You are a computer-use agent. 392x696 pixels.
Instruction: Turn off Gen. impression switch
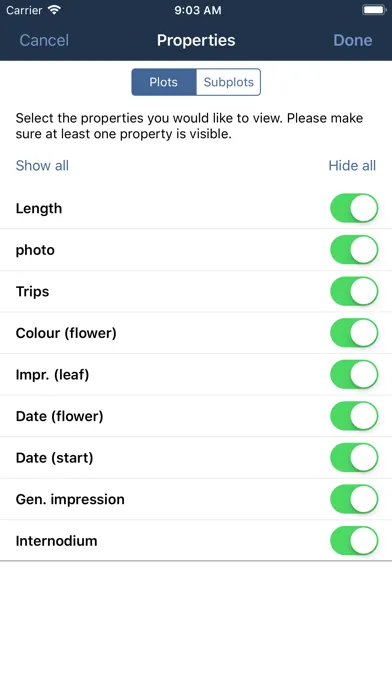tap(354, 499)
